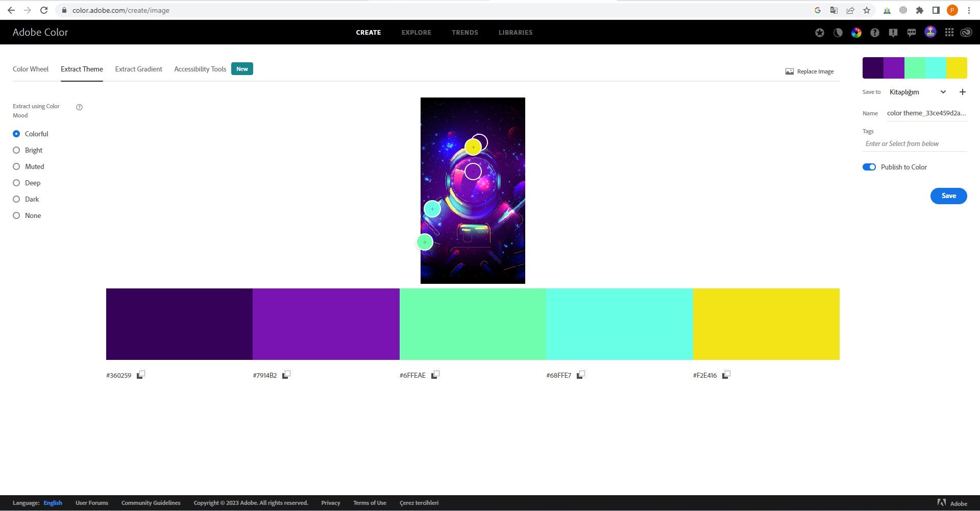Click the Save button
Screen dimensions: 980x511
(x=948, y=196)
